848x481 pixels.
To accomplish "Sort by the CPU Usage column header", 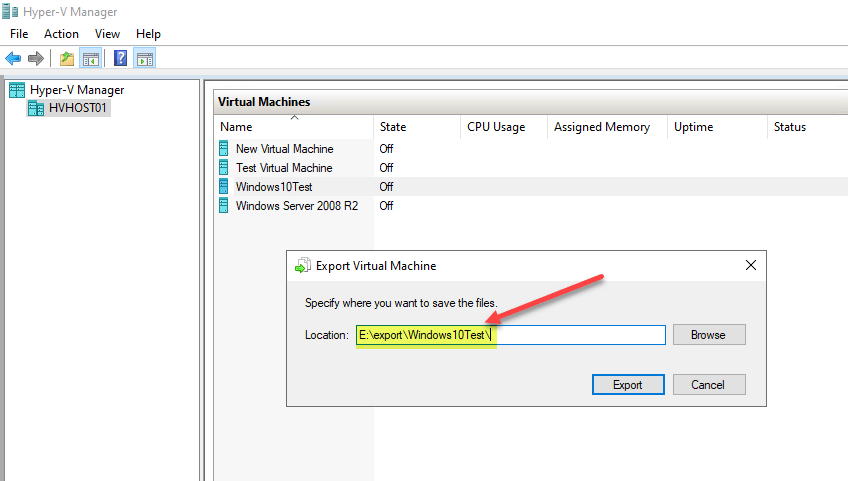I will coord(504,127).
